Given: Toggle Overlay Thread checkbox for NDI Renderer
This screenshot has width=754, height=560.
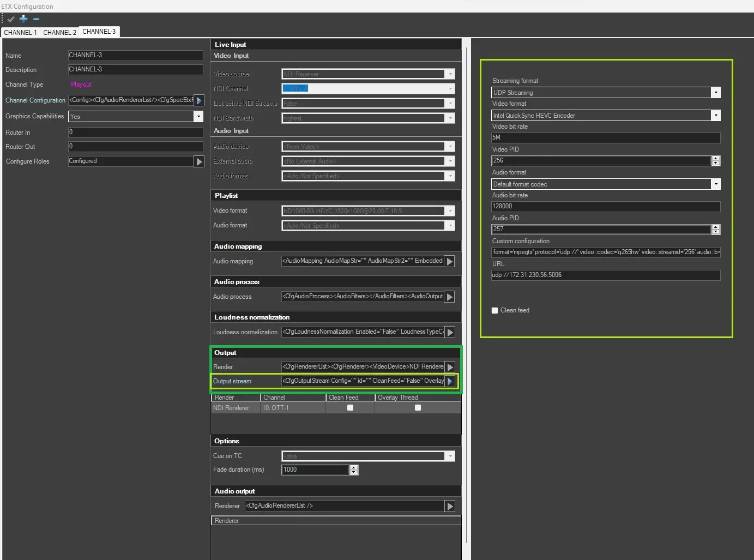Looking at the screenshot, I should tap(418, 408).
